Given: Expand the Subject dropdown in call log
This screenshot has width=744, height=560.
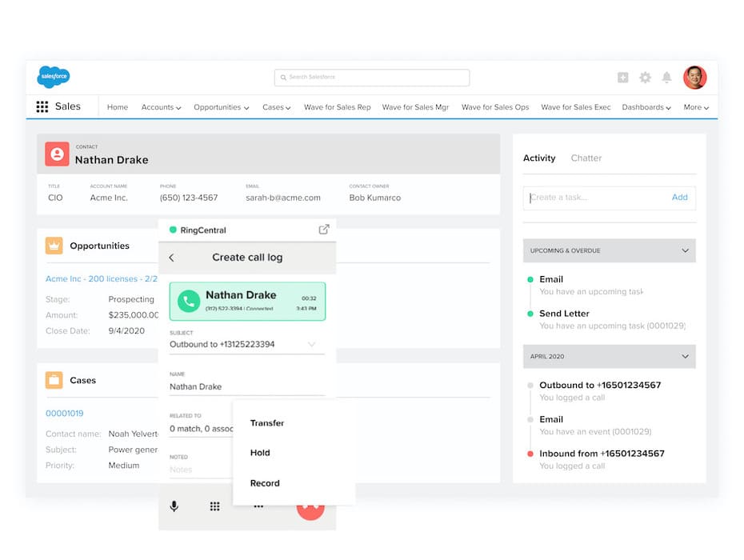Looking at the screenshot, I should coord(311,345).
